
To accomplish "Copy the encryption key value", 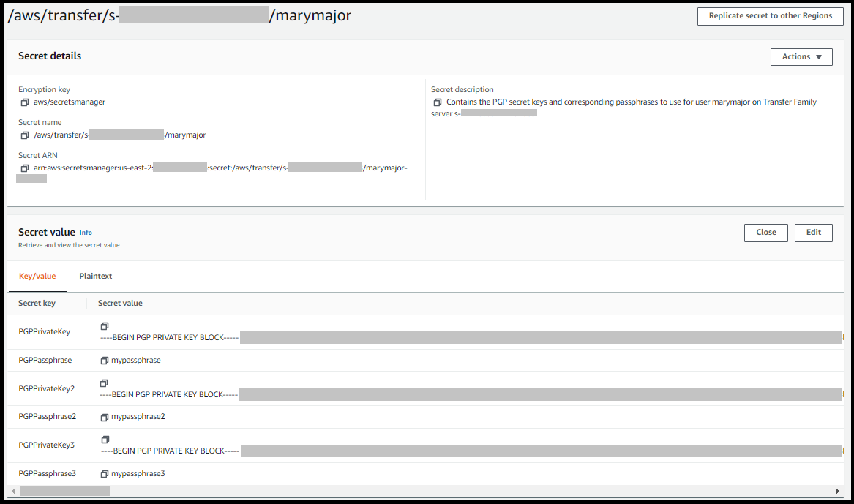I will (x=24, y=102).
